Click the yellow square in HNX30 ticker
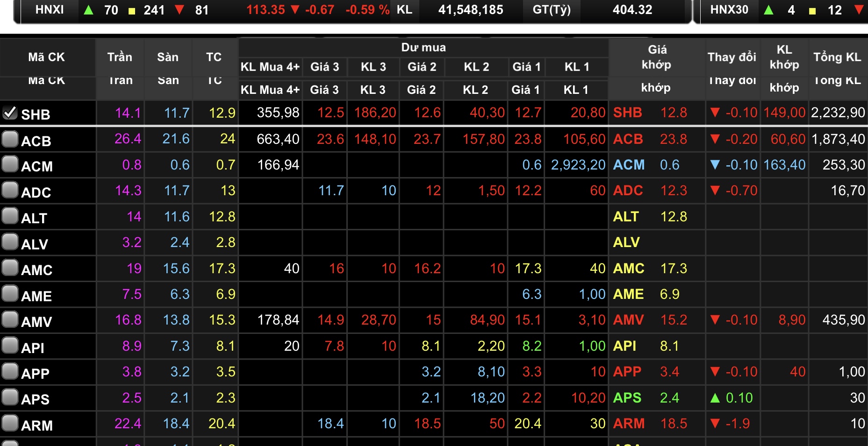868x446 pixels. click(812, 11)
